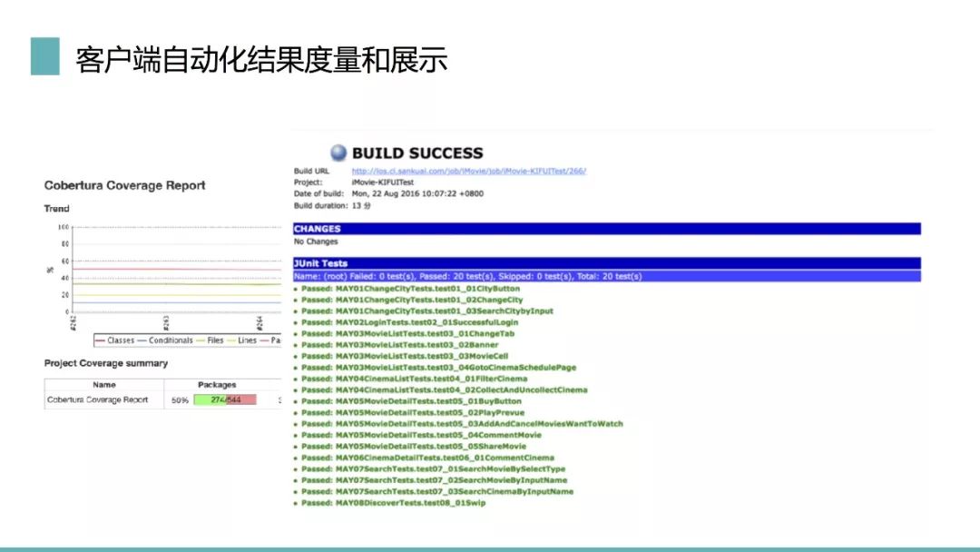The width and height of the screenshot is (980, 552).
Task: Open the Build URL link for iMovie-KIFUITest
Action: coord(468,171)
